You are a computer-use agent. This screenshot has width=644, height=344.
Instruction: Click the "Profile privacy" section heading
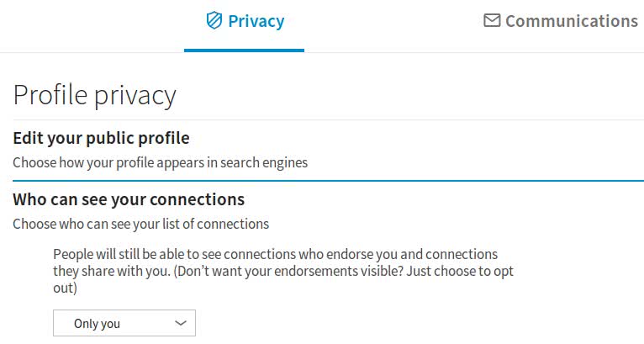click(95, 95)
